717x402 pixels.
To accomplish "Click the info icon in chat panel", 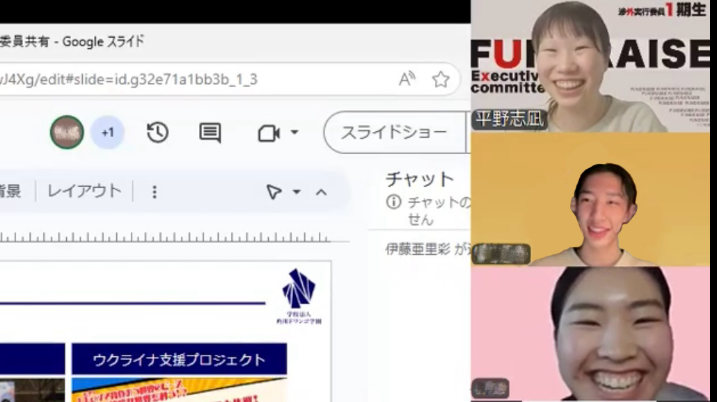I will pyautogui.click(x=394, y=202).
